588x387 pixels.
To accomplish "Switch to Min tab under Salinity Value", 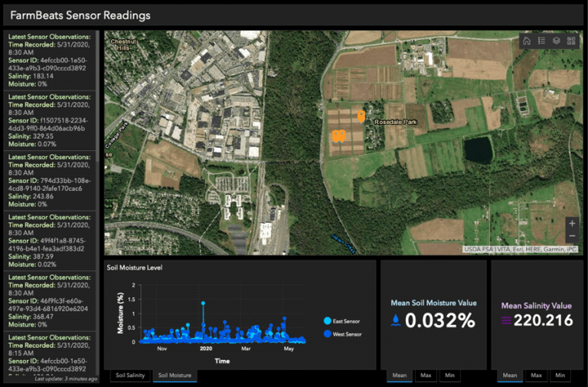I will [x=560, y=375].
